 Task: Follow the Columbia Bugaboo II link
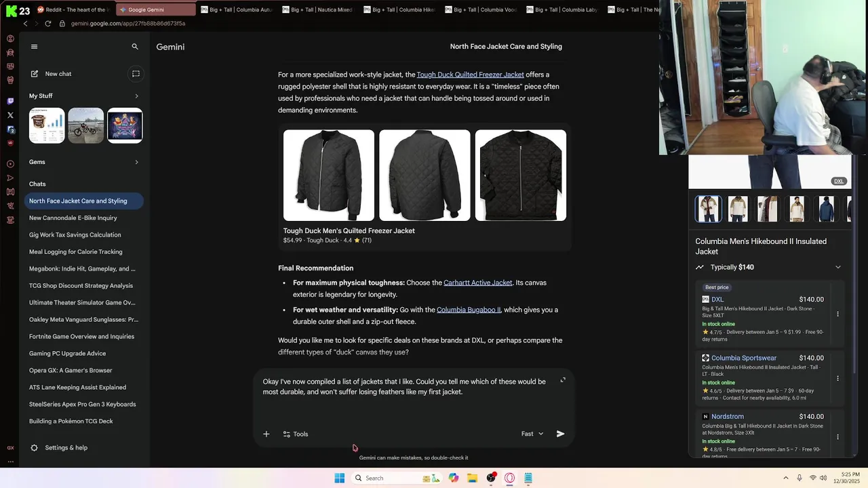coord(469,310)
